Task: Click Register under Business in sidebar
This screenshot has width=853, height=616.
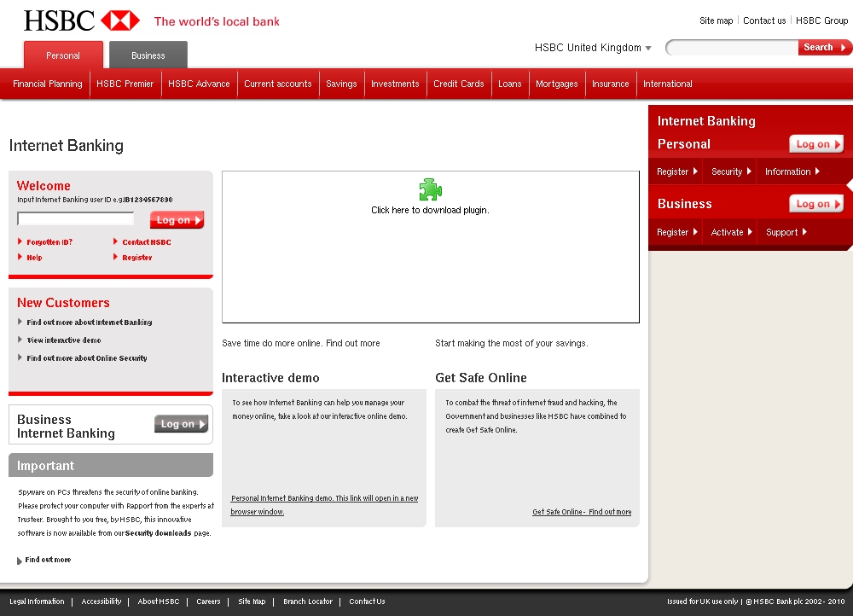Action: [x=676, y=232]
